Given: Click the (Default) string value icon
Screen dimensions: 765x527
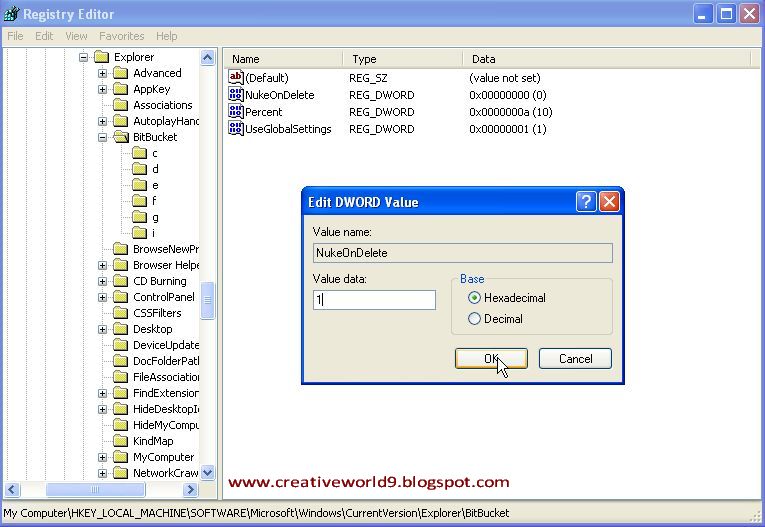Looking at the screenshot, I should coord(236,77).
